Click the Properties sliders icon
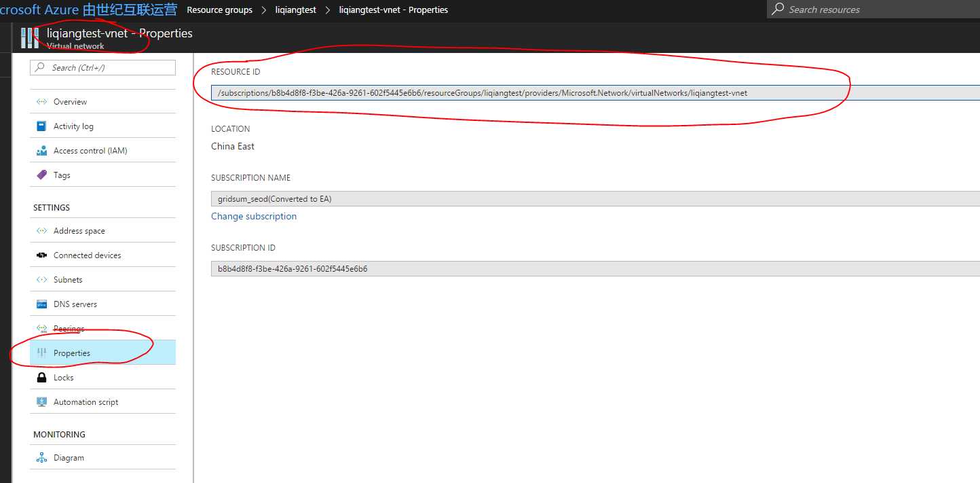Viewport: 980px width, 483px height. [41, 353]
